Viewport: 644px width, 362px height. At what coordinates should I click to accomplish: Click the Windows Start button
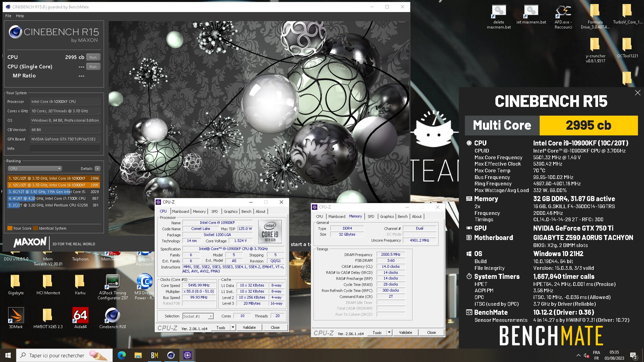pyautogui.click(x=8, y=355)
